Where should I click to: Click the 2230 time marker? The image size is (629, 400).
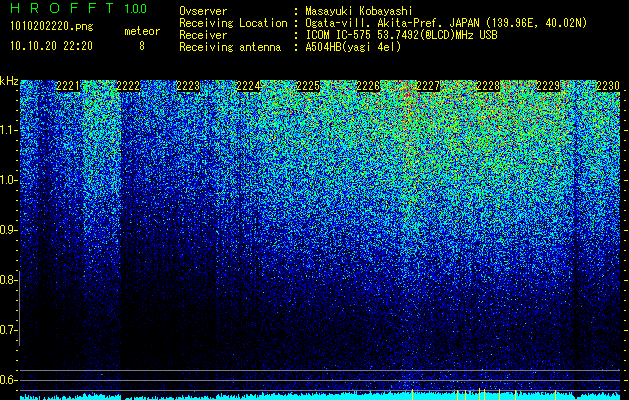[608, 86]
